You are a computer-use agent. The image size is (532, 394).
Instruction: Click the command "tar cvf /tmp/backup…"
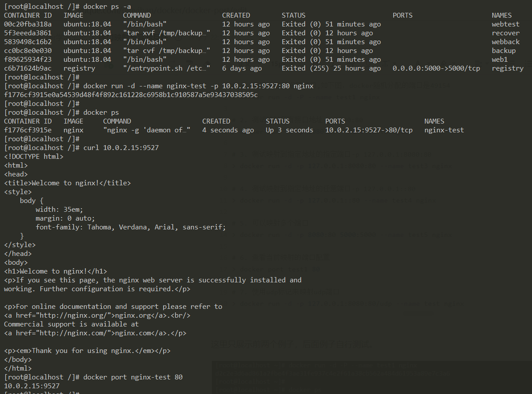[167, 51]
